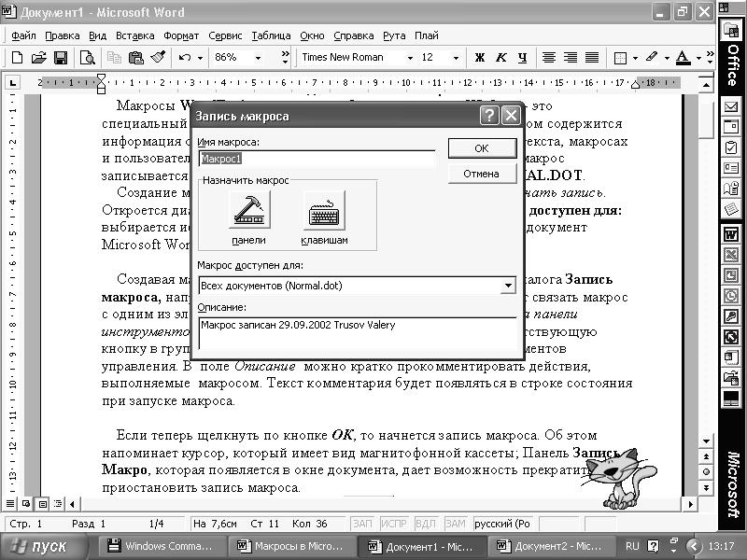Expand the Borders dropdown arrow
This screenshot has height=560, width=747.
point(635,58)
